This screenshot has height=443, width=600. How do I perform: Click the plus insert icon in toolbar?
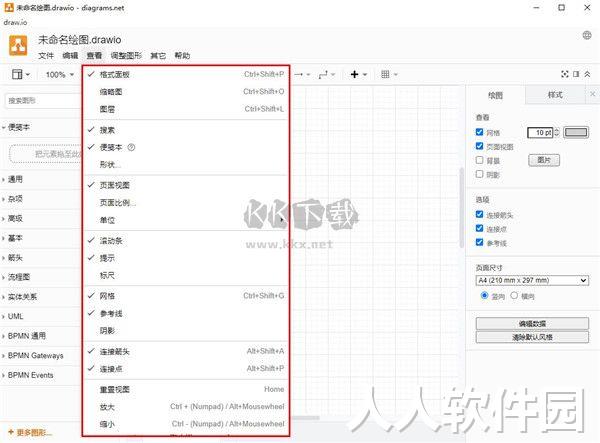[359, 74]
